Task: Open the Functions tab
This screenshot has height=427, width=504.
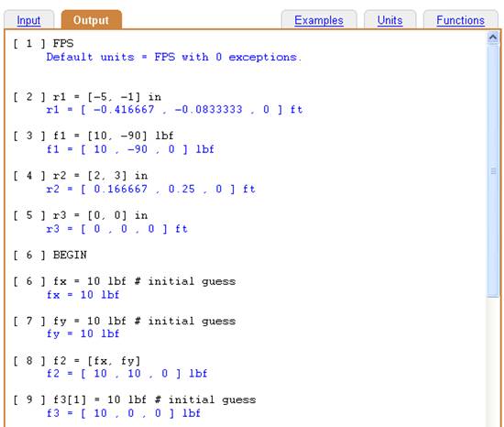Action: click(x=460, y=20)
